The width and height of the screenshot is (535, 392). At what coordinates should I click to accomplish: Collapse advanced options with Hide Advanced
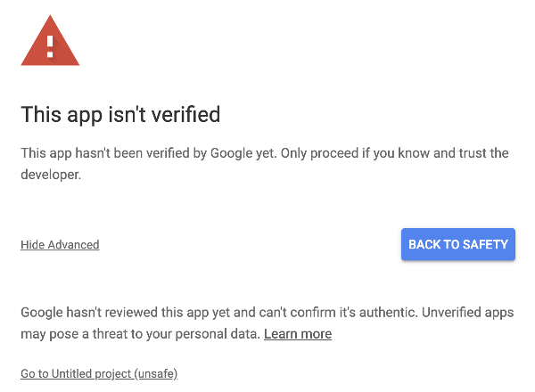coord(60,245)
